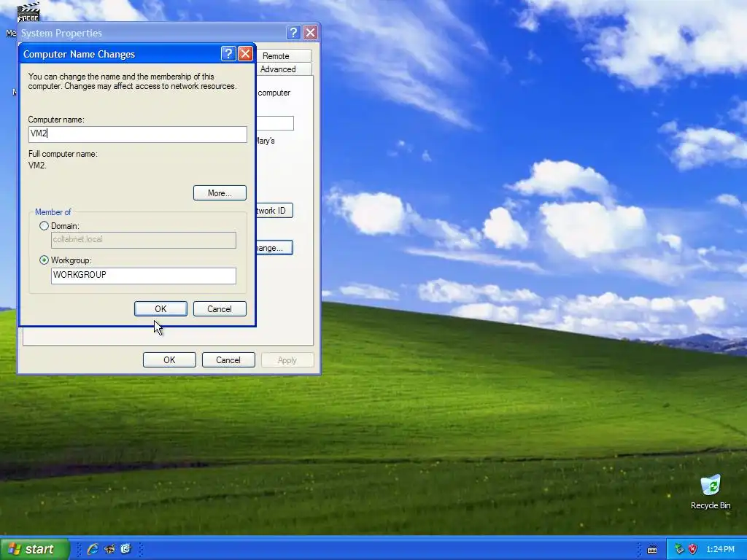Click the help icon in System Properties title bar

click(x=293, y=32)
